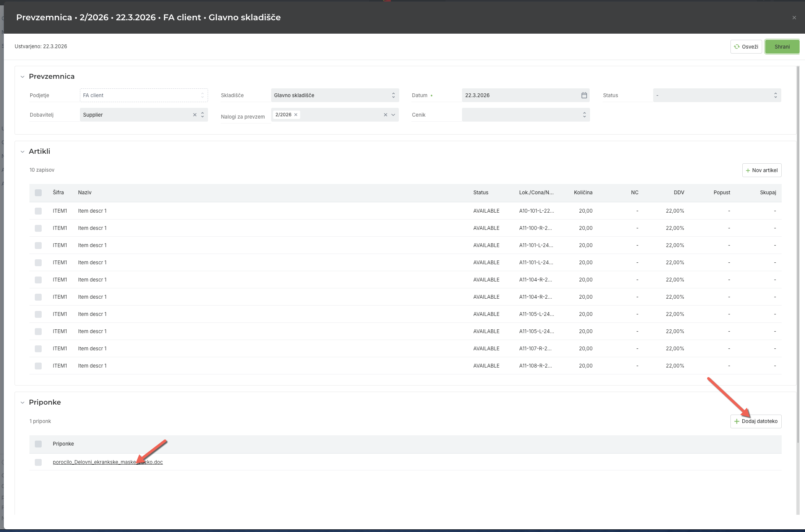
Task: Sort by Količina column header
Action: coord(583,193)
